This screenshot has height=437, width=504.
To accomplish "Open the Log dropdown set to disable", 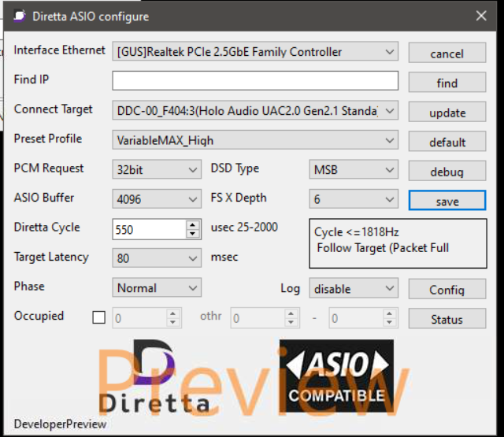I will point(354,289).
